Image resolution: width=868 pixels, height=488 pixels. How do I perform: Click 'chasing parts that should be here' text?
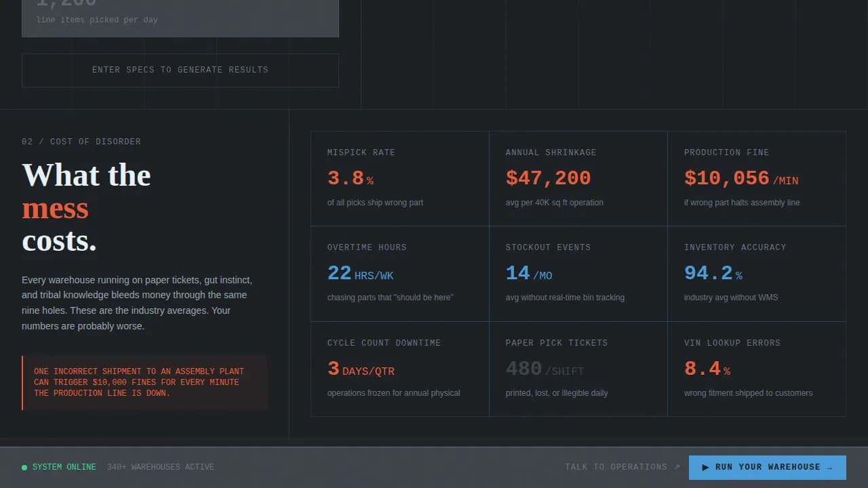point(390,298)
